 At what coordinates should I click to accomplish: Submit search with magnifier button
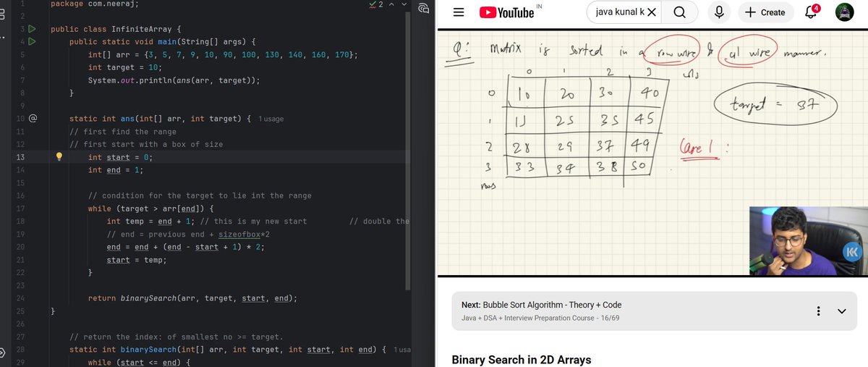[680, 12]
